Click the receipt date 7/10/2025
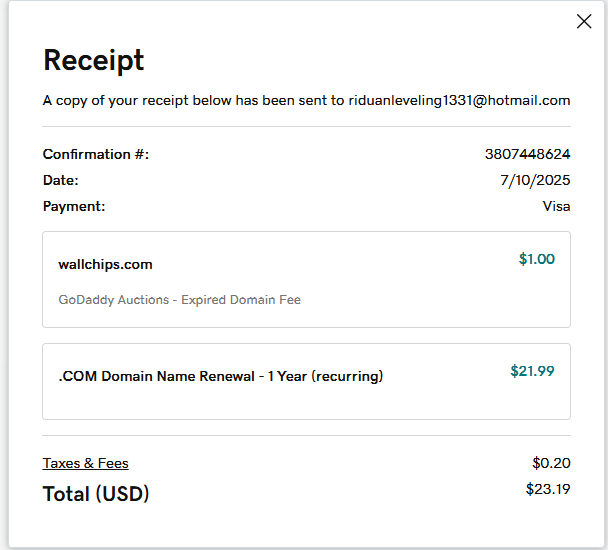 [x=535, y=180]
